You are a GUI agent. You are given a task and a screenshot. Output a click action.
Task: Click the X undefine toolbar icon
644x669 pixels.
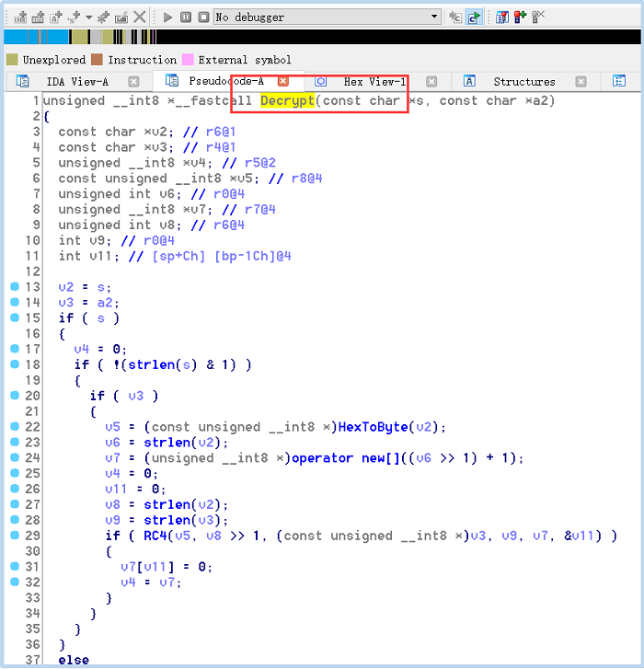[x=140, y=17]
